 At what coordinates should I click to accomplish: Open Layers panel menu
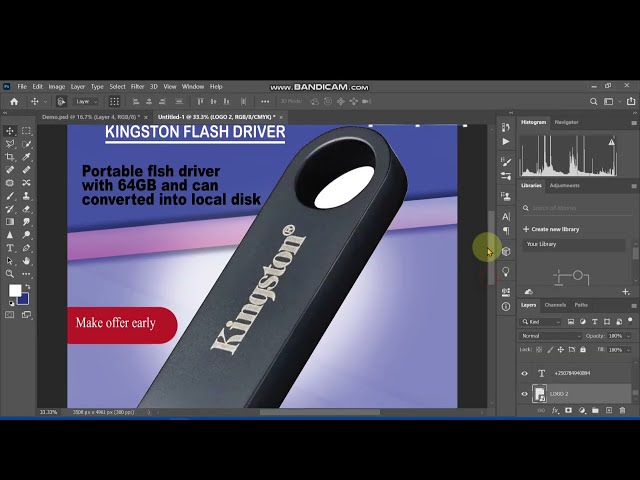point(633,305)
